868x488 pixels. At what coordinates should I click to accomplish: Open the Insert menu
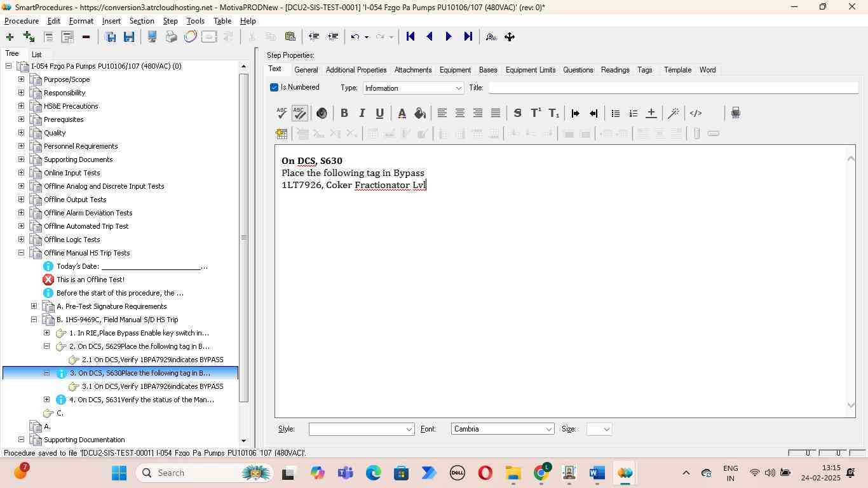pyautogui.click(x=111, y=21)
